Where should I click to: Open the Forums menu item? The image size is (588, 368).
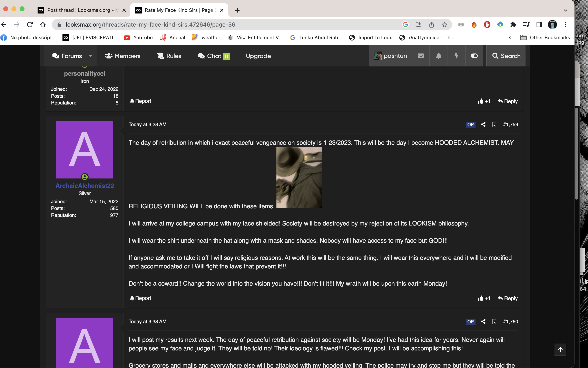pyautogui.click(x=67, y=56)
